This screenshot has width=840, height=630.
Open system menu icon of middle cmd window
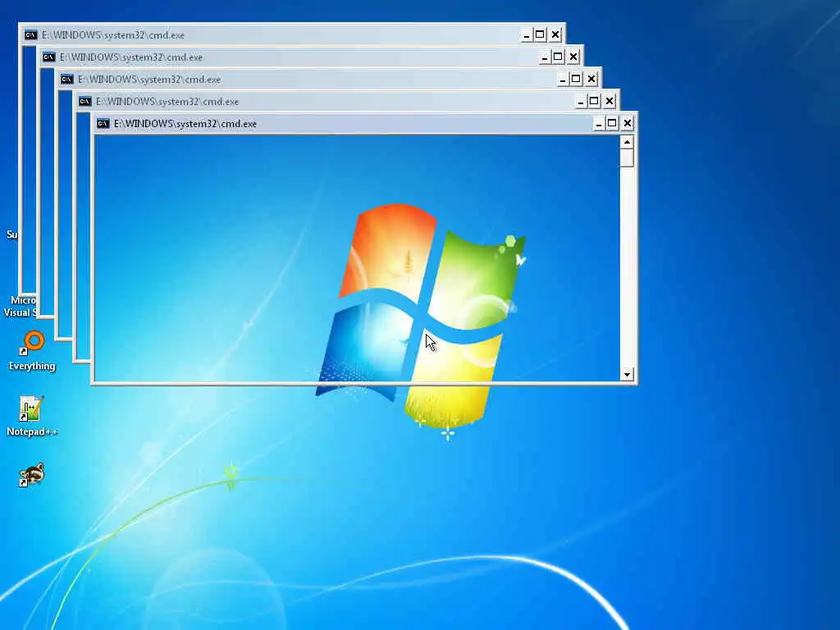67,80
